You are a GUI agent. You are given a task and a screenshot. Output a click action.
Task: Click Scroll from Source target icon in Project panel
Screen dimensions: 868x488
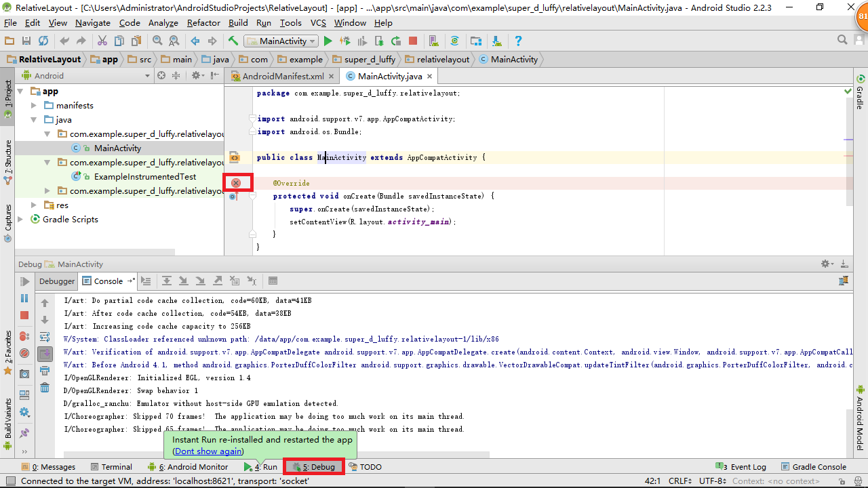click(161, 76)
